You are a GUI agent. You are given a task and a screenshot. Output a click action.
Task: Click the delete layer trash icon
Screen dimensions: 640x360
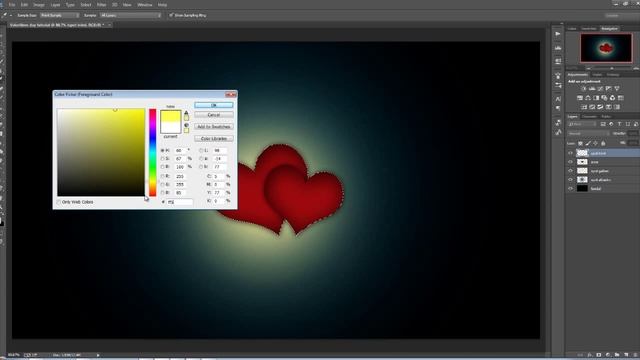[x=635, y=355]
